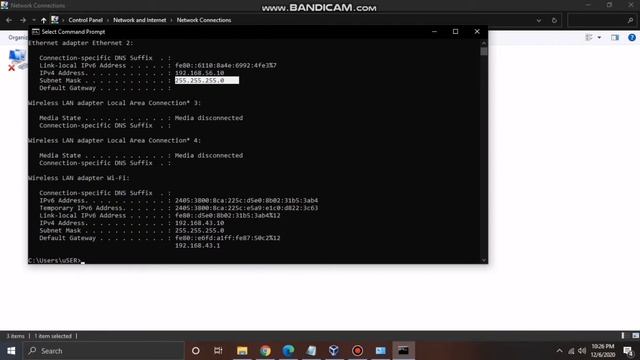This screenshot has width=640, height=360.
Task: Open recent locations dropdown in Explorer navigation
Action: (33, 20)
